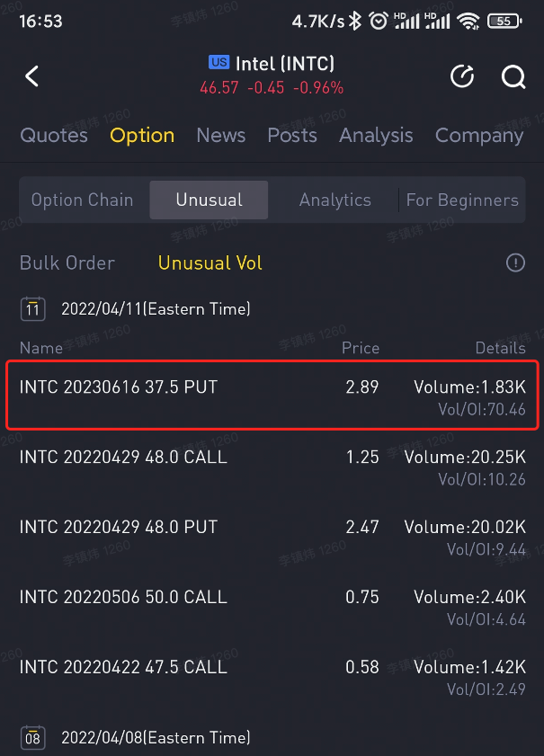Go to the Posts tab
Image resolution: width=544 pixels, height=756 pixels.
pos(292,136)
